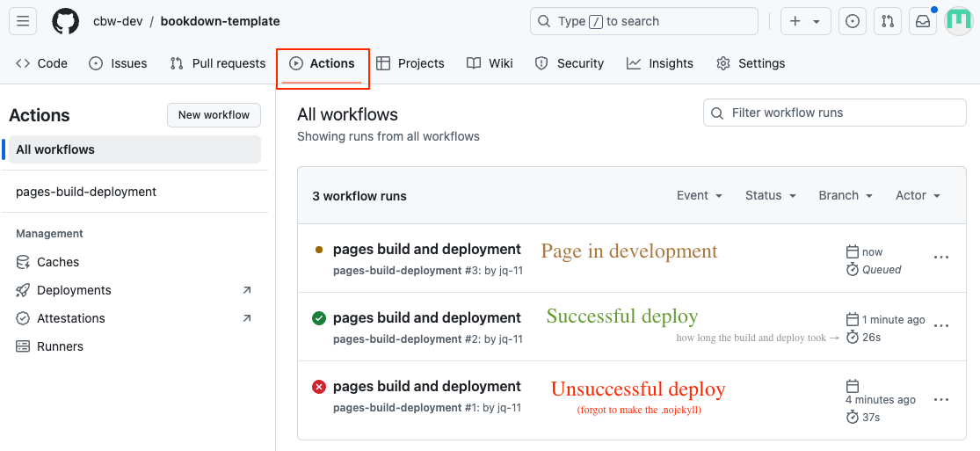Viewport: 980px width, 451px height.
Task: Switch to the Insights tab
Action: point(660,63)
